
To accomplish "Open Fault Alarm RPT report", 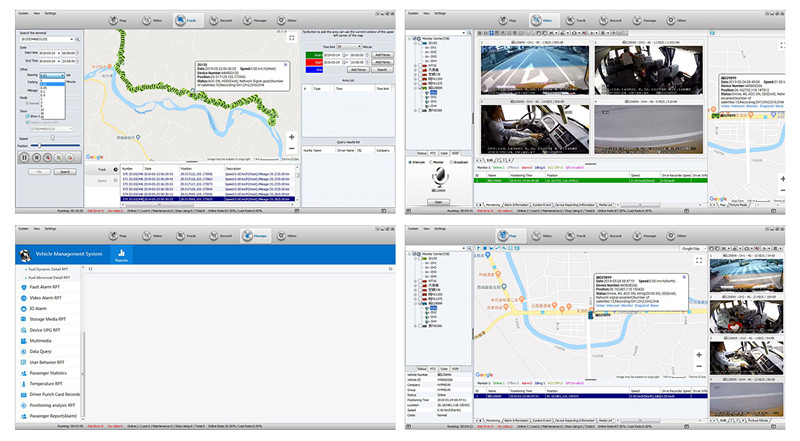I will [47, 286].
